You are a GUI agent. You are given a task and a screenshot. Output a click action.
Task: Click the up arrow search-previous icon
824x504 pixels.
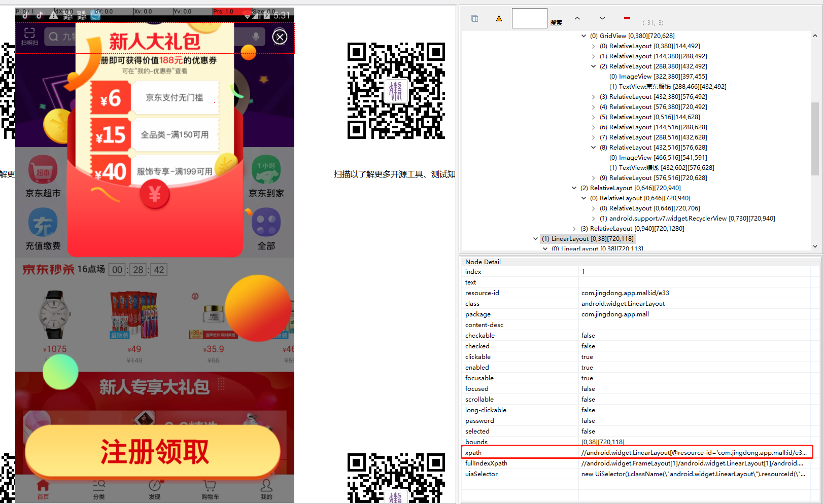pyautogui.click(x=577, y=18)
